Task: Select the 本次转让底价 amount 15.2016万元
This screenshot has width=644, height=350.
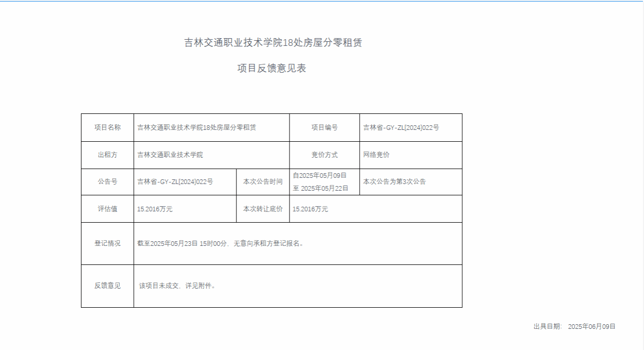Action: click(310, 209)
